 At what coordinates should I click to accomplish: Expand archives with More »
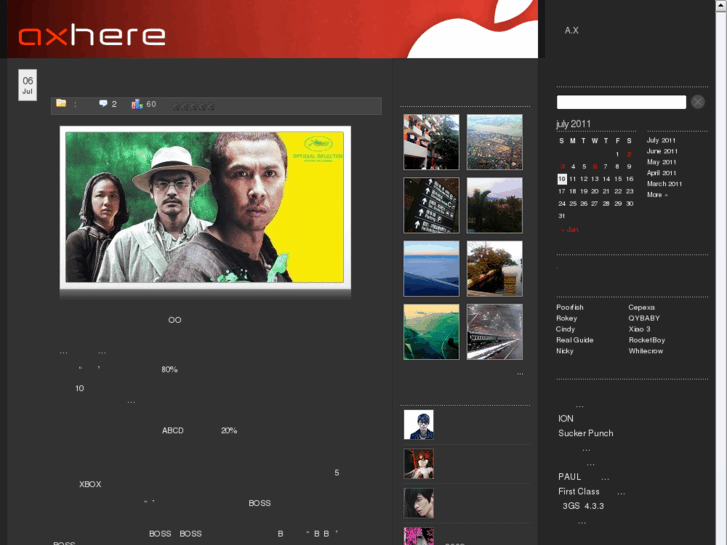click(x=657, y=195)
